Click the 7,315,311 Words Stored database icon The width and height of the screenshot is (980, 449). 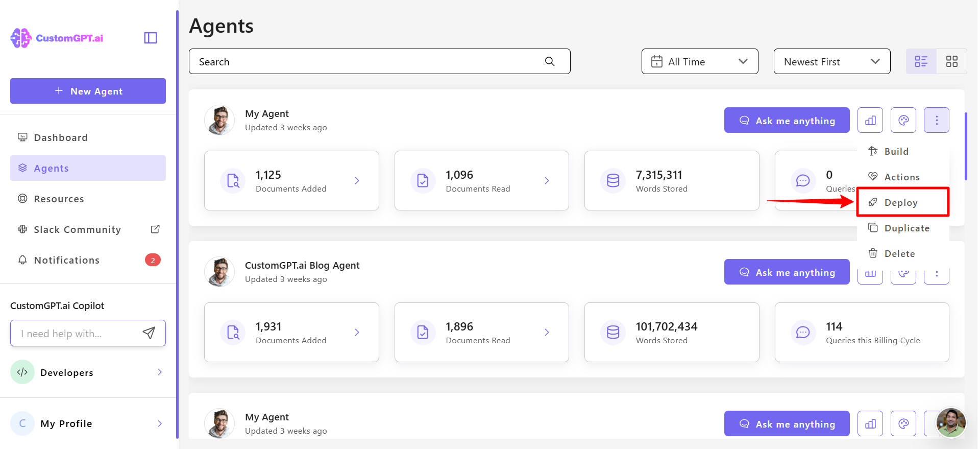(613, 180)
